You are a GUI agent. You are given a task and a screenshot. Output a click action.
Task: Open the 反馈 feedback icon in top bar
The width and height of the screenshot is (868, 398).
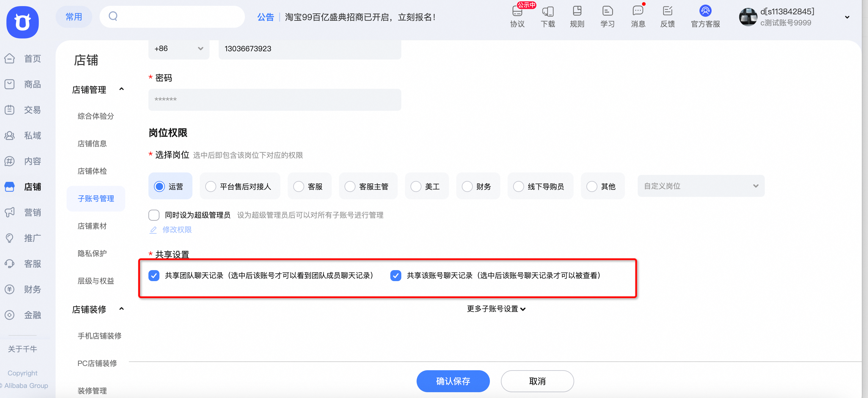(x=668, y=11)
